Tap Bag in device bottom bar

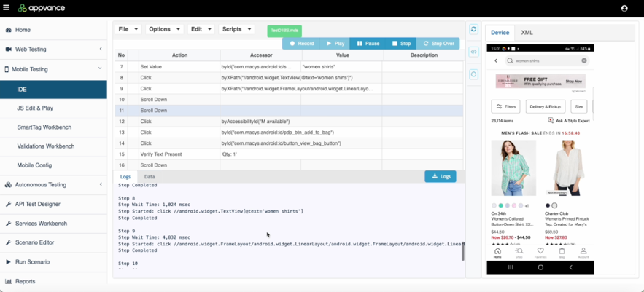pos(562,253)
